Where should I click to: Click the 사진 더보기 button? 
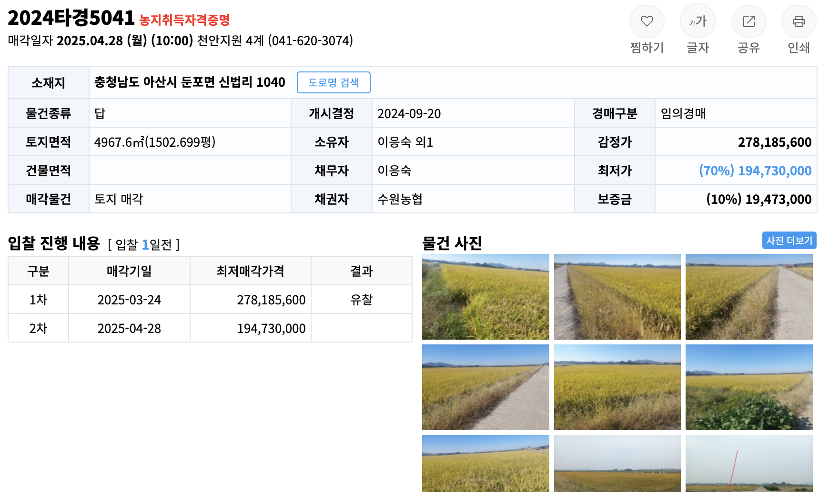coord(789,241)
